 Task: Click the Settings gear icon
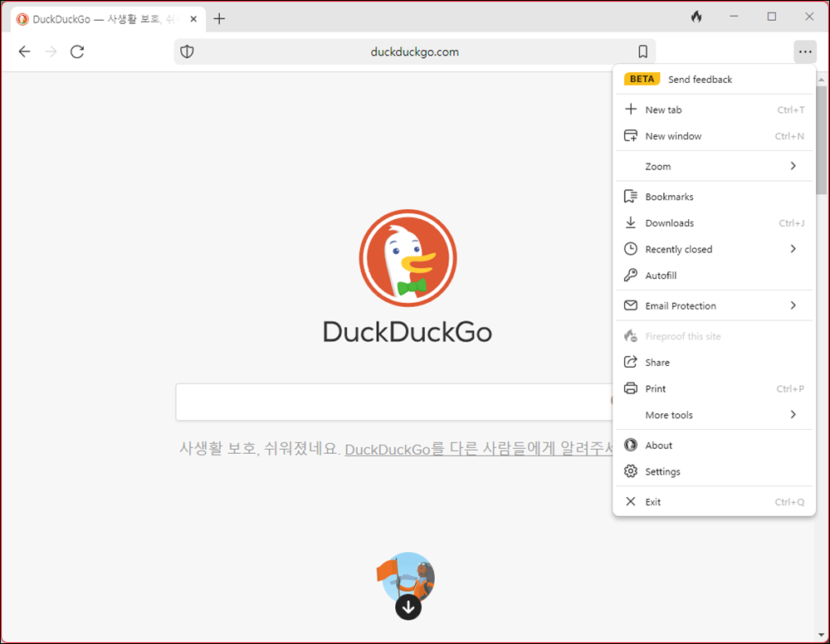click(x=631, y=471)
